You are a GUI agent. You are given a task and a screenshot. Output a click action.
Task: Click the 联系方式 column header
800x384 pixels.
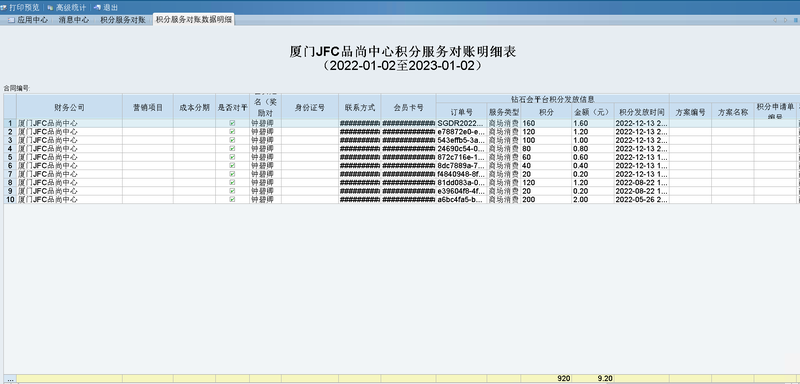click(x=360, y=107)
